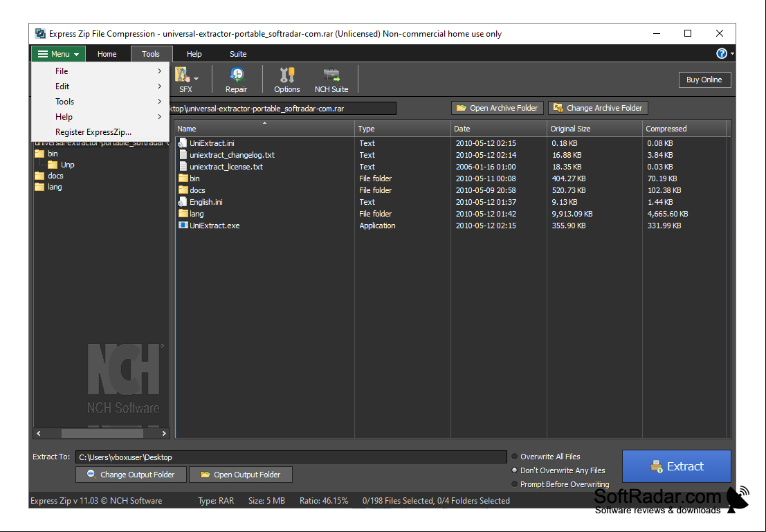Select Overwrite All Files option

pyautogui.click(x=546, y=457)
